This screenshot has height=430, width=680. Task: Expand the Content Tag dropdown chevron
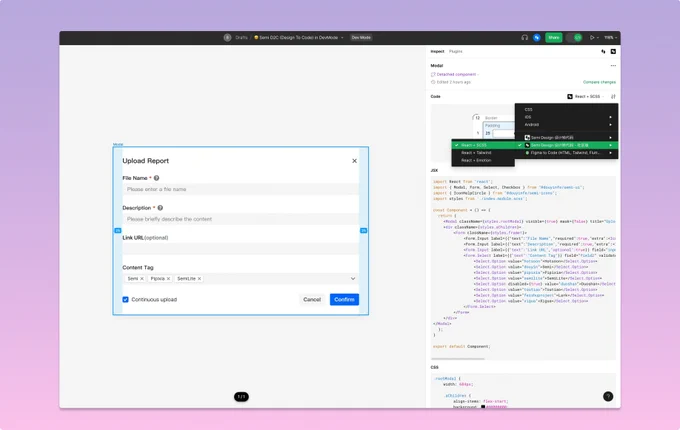353,279
